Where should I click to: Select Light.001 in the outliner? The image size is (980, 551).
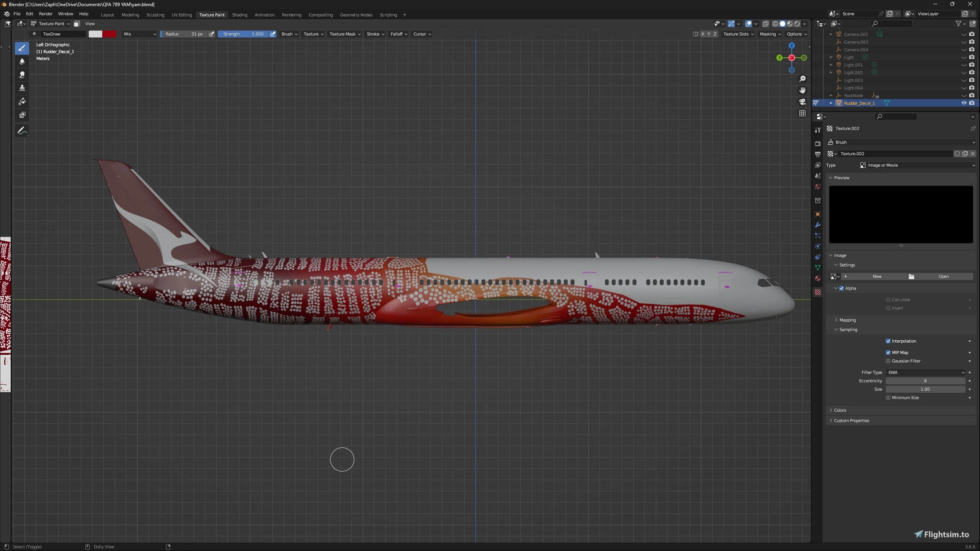(853, 65)
